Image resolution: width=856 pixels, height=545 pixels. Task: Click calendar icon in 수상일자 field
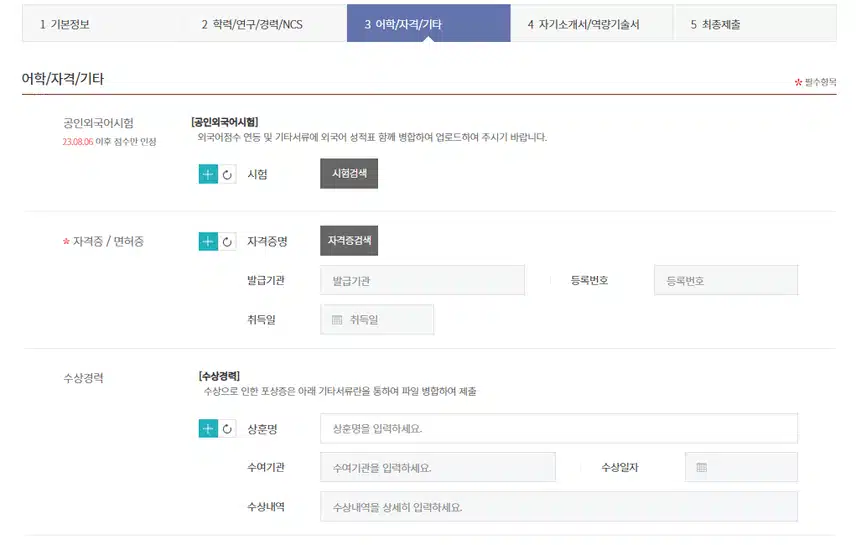[x=702, y=467]
